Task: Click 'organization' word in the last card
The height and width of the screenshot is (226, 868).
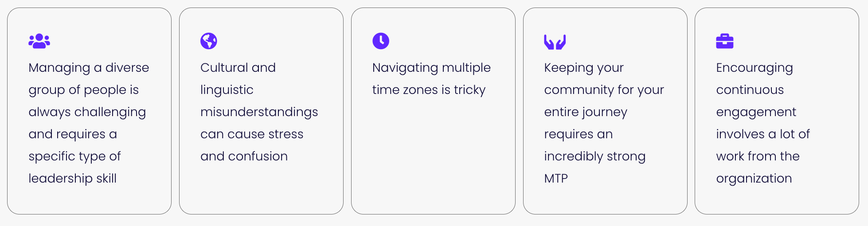Action: coord(754,179)
